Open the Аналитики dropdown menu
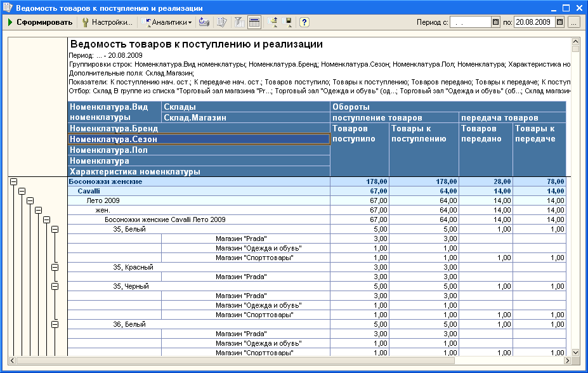This screenshot has width=588, height=373. (x=166, y=22)
